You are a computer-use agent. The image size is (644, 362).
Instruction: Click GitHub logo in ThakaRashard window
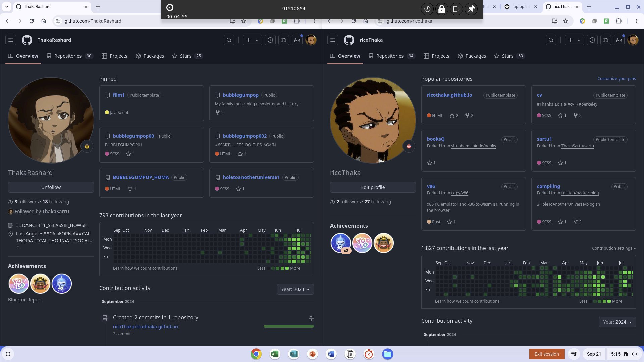click(27, 40)
